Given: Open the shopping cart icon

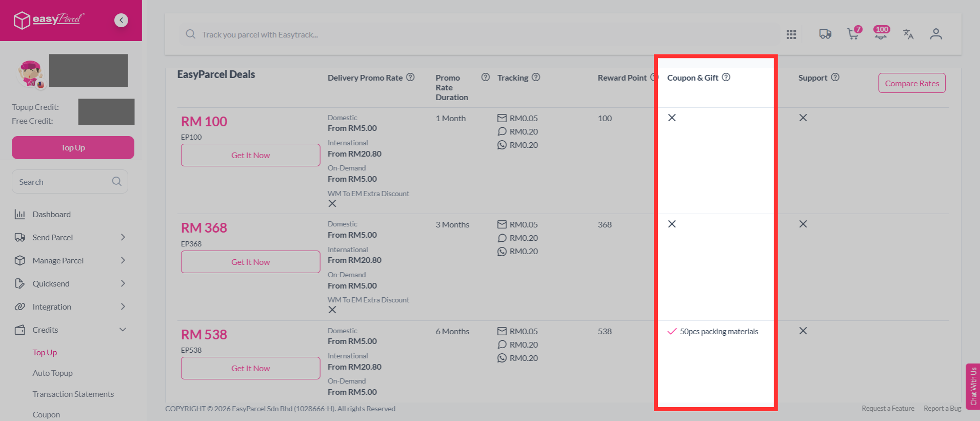Looking at the screenshot, I should tap(853, 33).
